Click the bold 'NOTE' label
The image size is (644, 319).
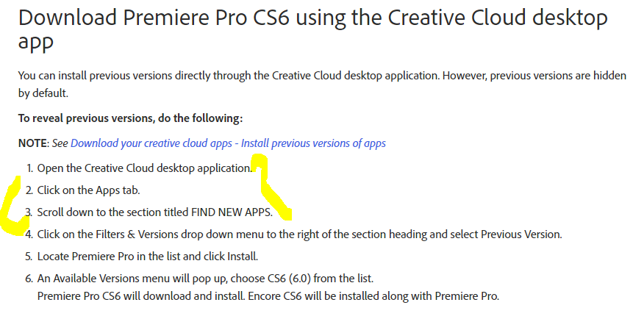coord(33,143)
